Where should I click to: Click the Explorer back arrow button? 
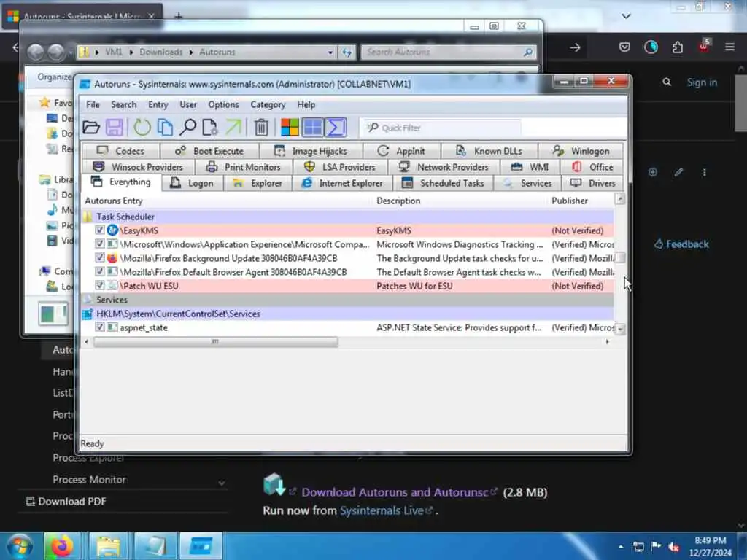click(x=35, y=52)
